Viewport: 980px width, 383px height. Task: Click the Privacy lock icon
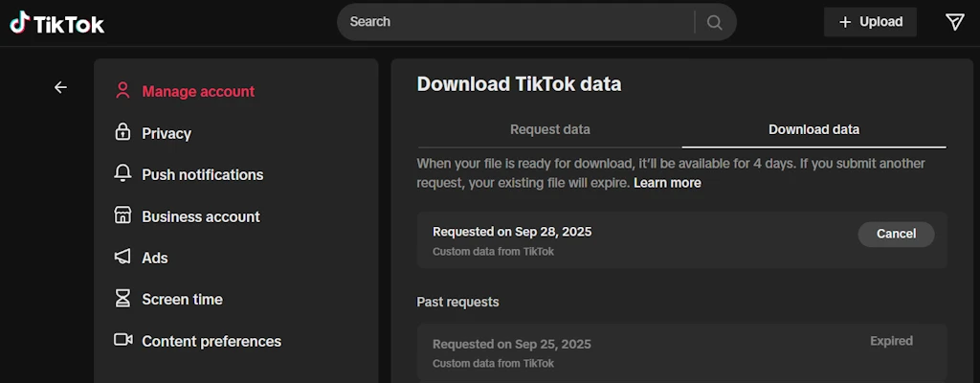point(122,132)
